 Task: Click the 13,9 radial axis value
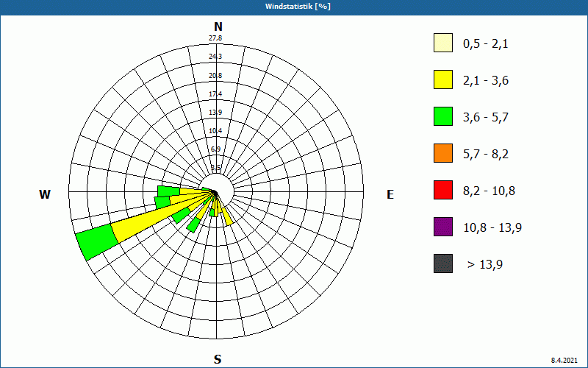point(215,113)
